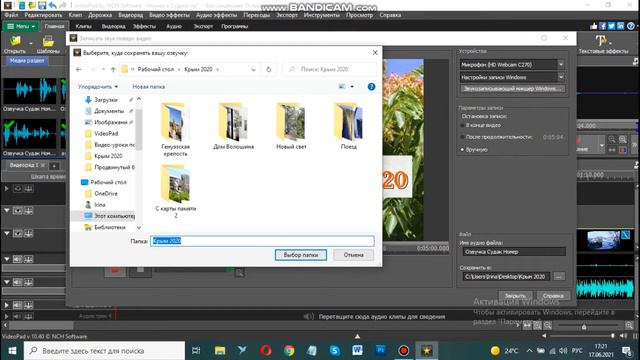The image size is (640, 360).
Task: Toggle visibility on top video track
Action: point(18,189)
